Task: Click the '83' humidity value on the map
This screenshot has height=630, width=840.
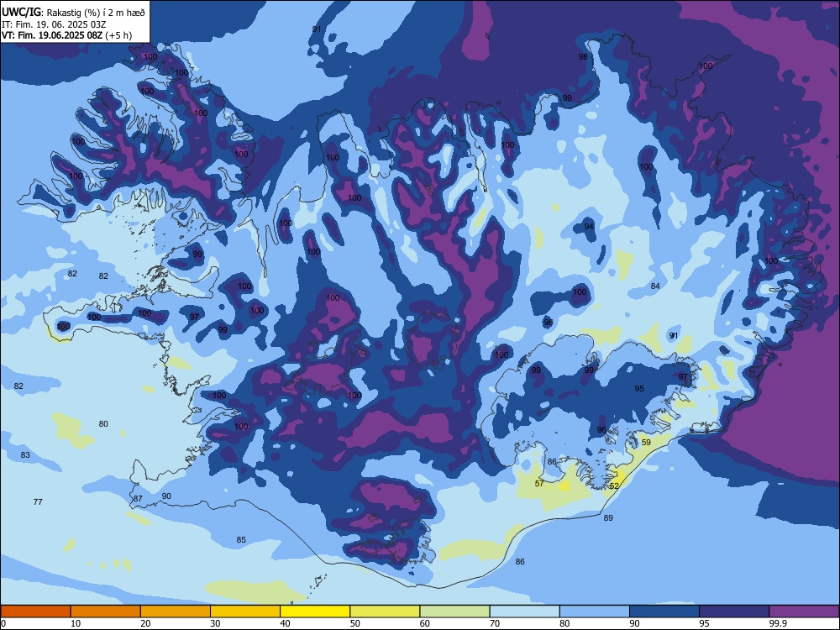Action: tap(25, 455)
